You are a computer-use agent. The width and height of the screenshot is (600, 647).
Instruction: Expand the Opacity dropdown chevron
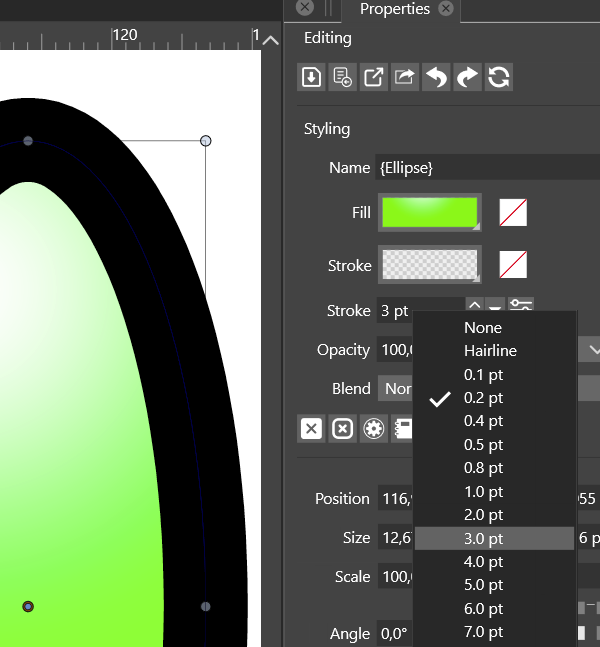[x=594, y=350]
